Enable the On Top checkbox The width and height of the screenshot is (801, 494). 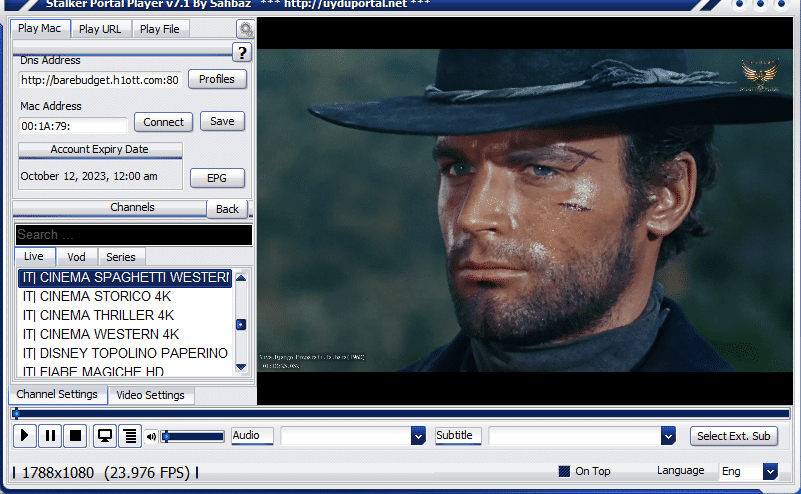pyautogui.click(x=564, y=471)
